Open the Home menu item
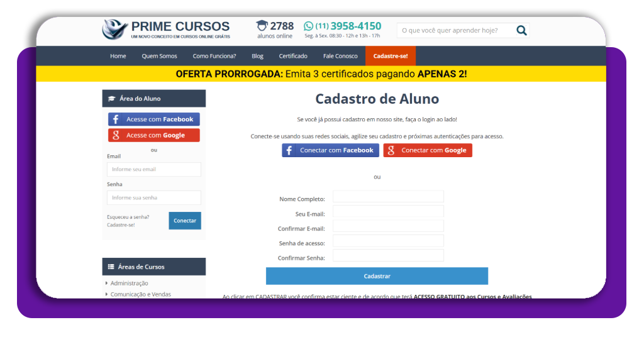This screenshot has width=644, height=337. [118, 56]
